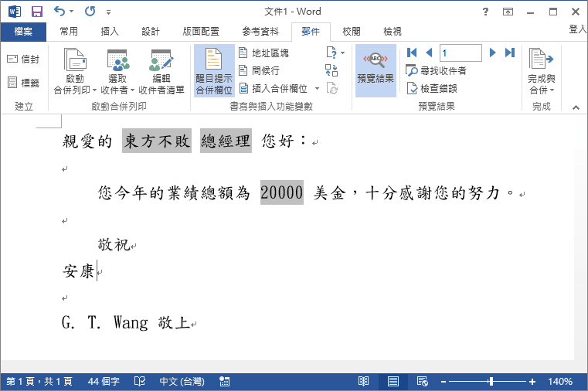Open Ribbon Display Options
This screenshot has height=391, width=588.
tap(508, 12)
